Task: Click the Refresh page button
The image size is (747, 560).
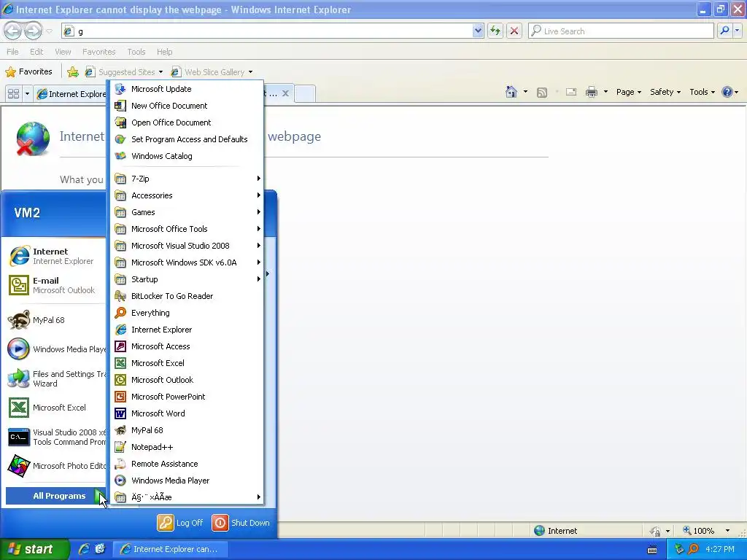Action: pyautogui.click(x=495, y=31)
